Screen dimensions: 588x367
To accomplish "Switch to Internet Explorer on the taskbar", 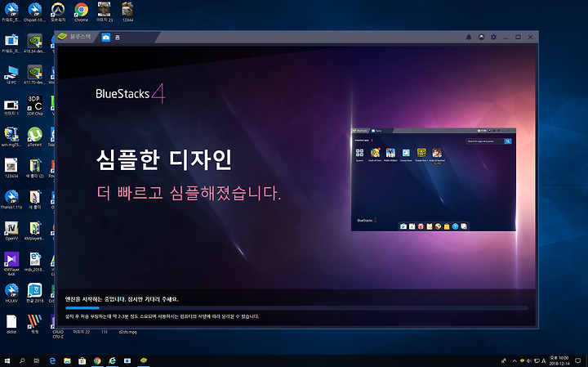I will [x=112, y=361].
